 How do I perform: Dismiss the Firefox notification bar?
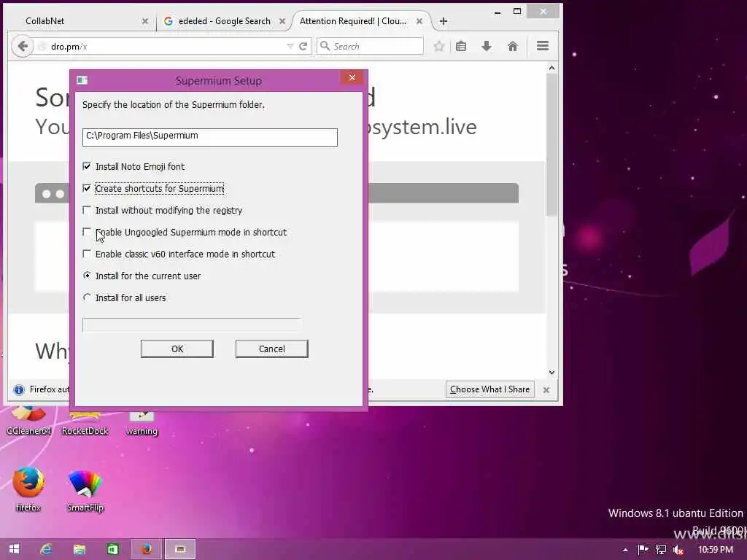(546, 389)
